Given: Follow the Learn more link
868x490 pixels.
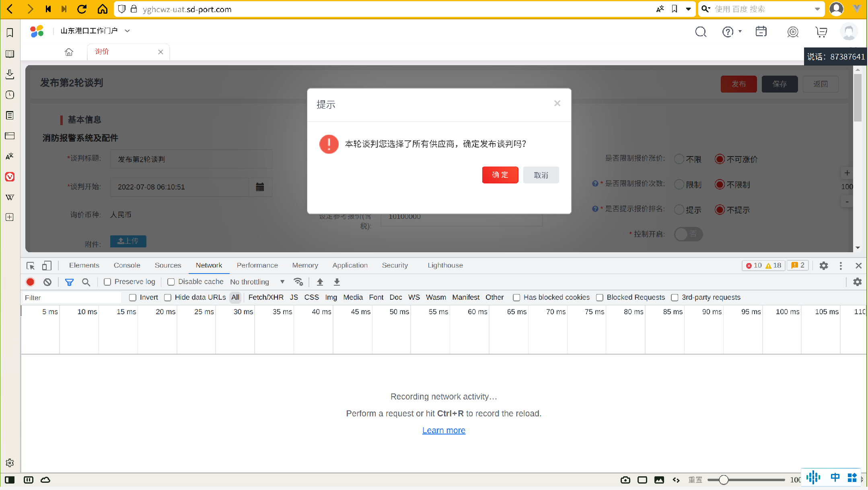Looking at the screenshot, I should point(444,430).
